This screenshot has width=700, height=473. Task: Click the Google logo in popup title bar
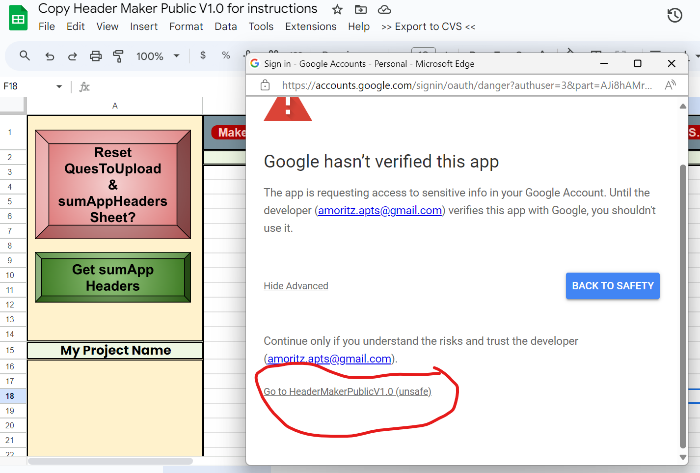click(x=255, y=63)
